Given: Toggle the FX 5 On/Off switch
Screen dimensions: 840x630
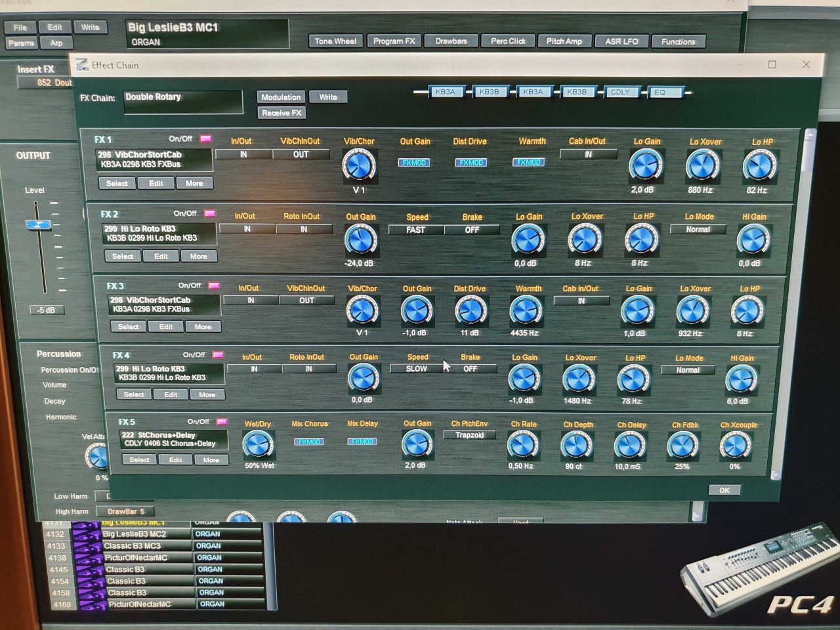Looking at the screenshot, I should tap(222, 421).
